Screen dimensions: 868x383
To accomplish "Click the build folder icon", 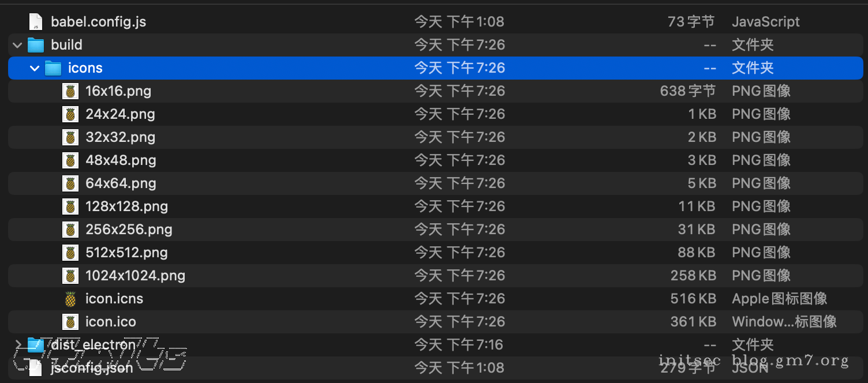I will click(x=36, y=45).
